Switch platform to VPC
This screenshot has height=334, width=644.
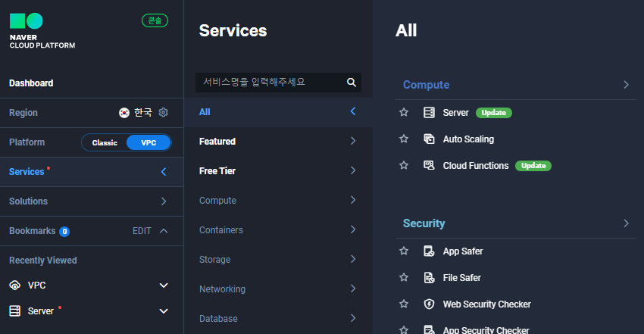pyautogui.click(x=148, y=143)
